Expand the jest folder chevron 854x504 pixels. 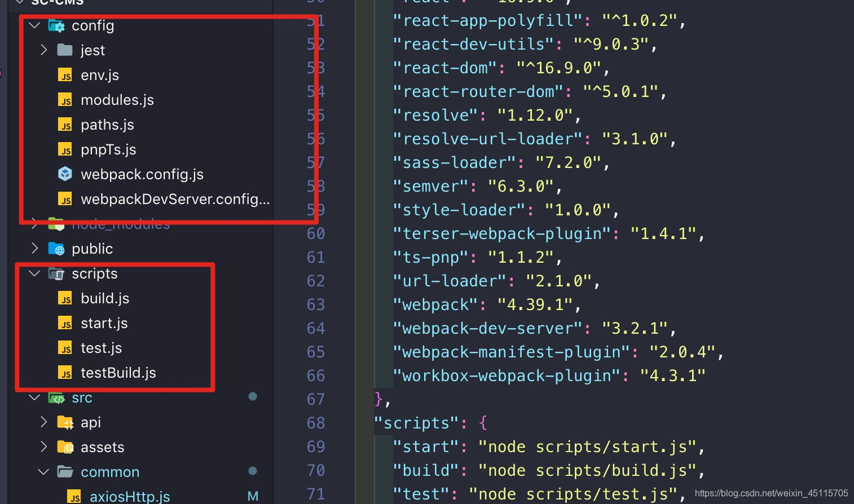44,50
